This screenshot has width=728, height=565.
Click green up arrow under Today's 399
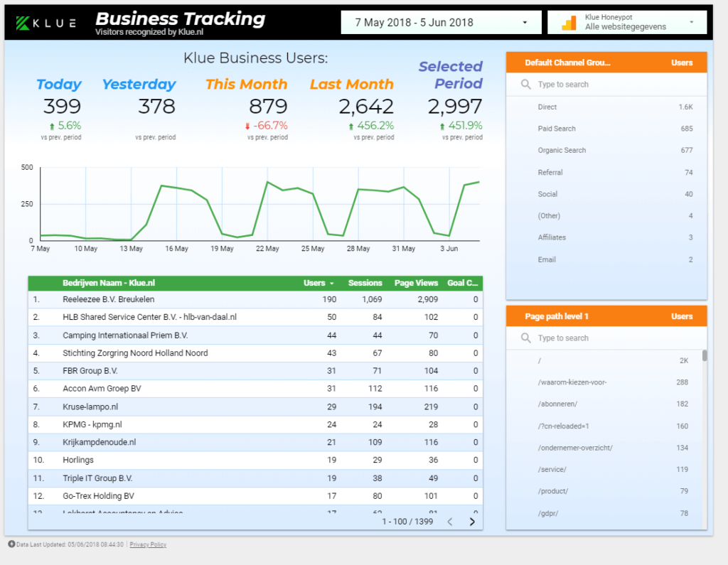[x=52, y=127]
